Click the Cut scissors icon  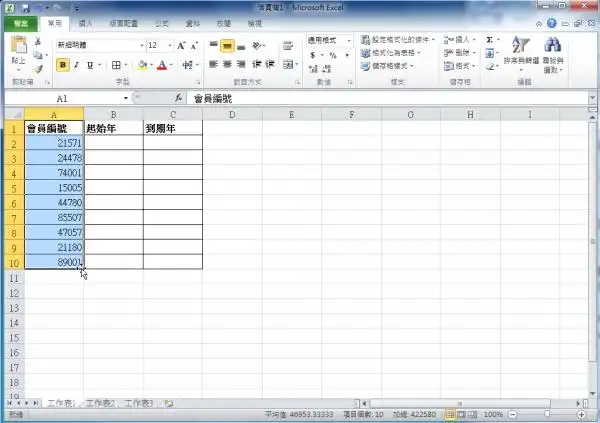click(38, 41)
